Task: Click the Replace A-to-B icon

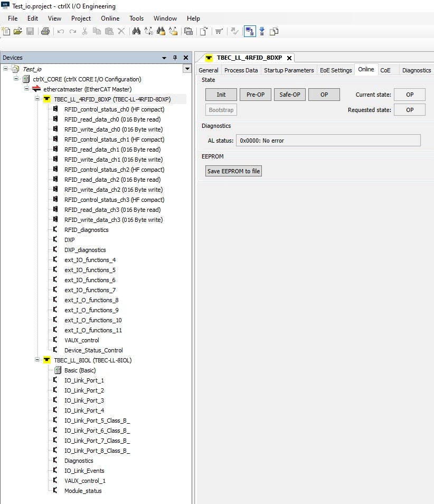Action: [149, 31]
